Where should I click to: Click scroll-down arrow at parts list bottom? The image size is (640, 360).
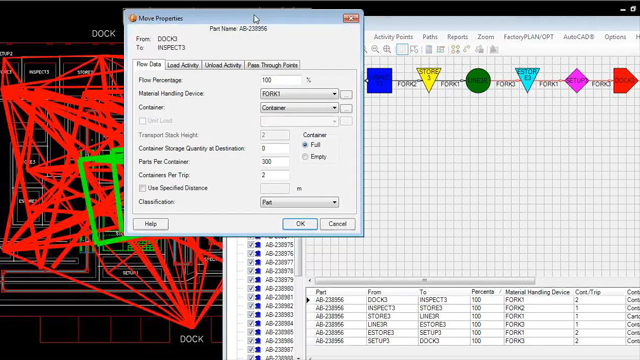[x=299, y=358]
